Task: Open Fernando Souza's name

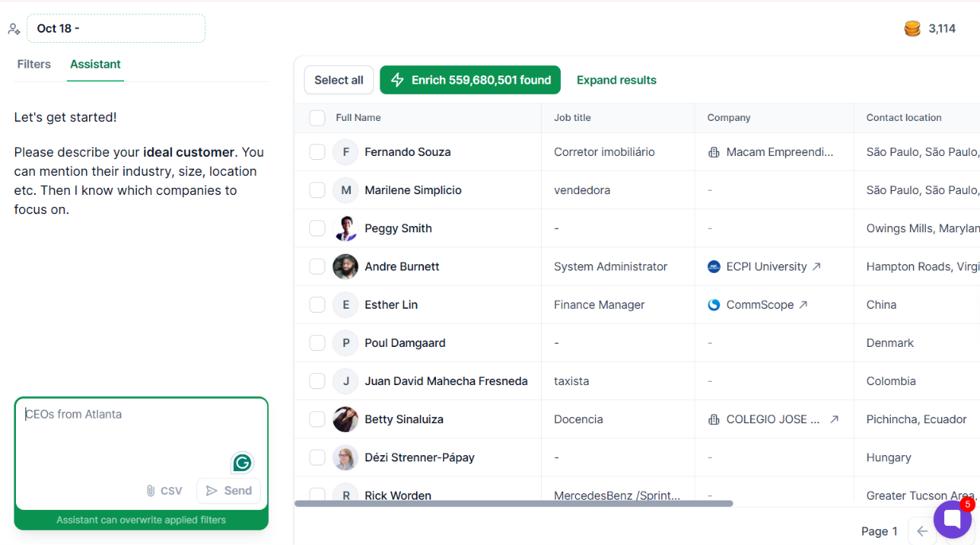Action: coord(407,152)
